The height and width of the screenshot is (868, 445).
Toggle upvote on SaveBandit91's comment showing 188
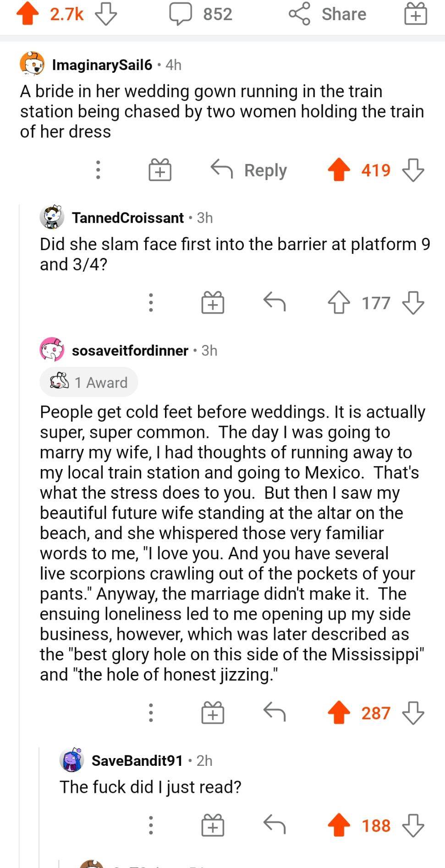click(339, 824)
